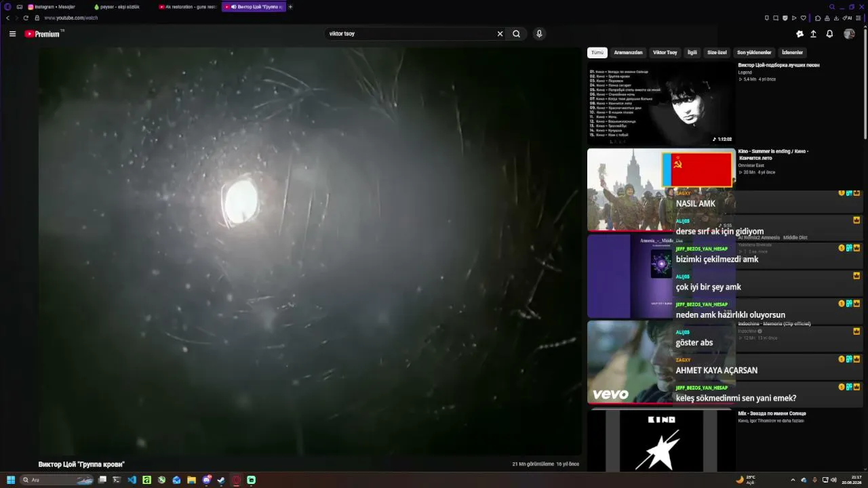Select the İlgili filter chip
The width and height of the screenshot is (868, 488).
click(x=692, y=52)
